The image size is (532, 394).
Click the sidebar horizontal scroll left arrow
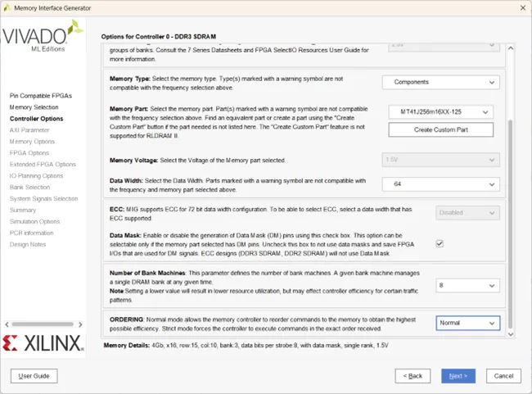click(7, 324)
